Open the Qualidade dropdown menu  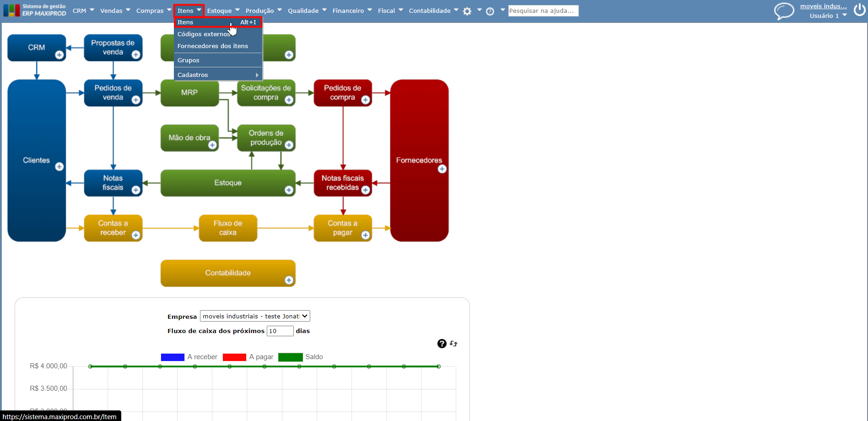coord(307,11)
